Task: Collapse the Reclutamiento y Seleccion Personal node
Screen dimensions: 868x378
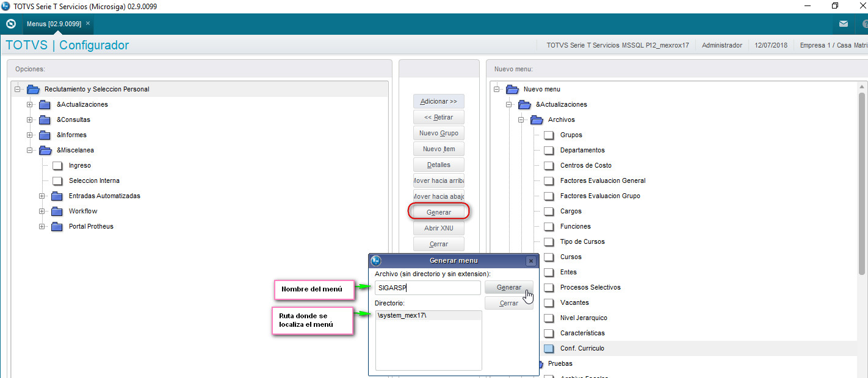Action: [18, 89]
